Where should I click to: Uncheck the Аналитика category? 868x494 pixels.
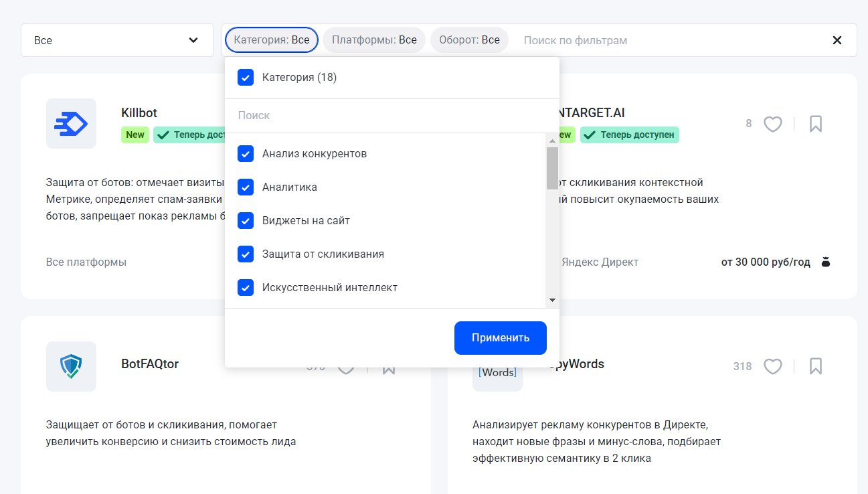pos(246,187)
